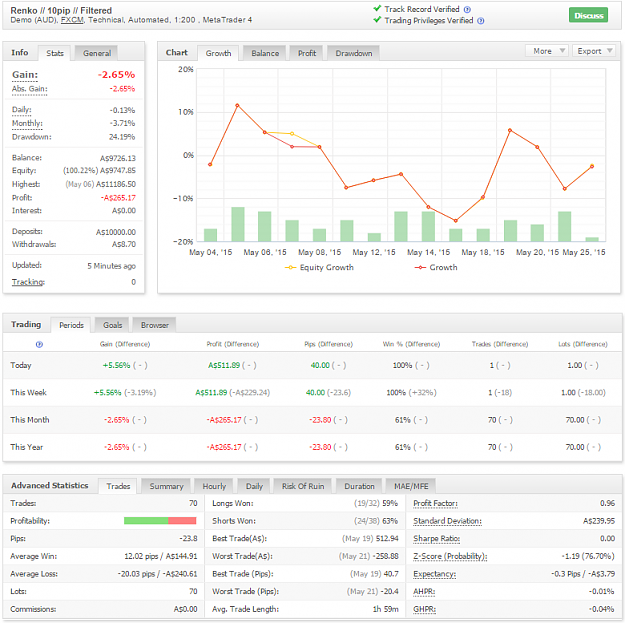The image size is (625, 623).
Task: Click the Track Record Verified green checkmark
Action: 377,8
